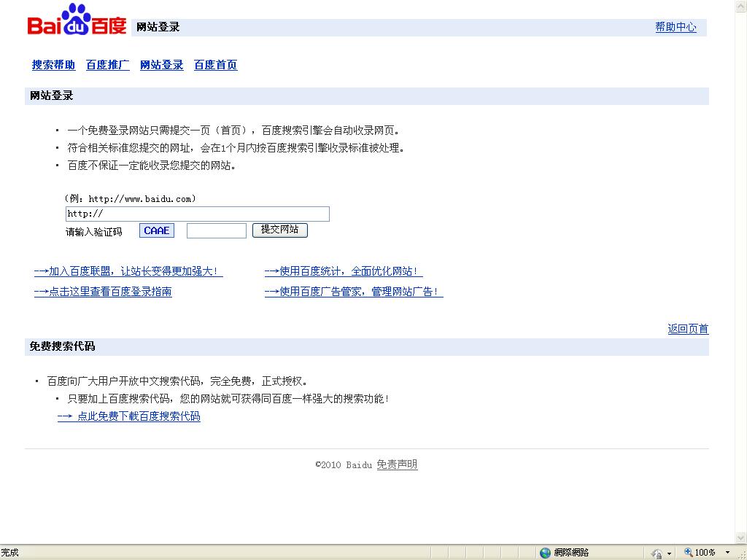Focus the http:// URL input field
Screen dimensions: 747x560
[197, 214]
